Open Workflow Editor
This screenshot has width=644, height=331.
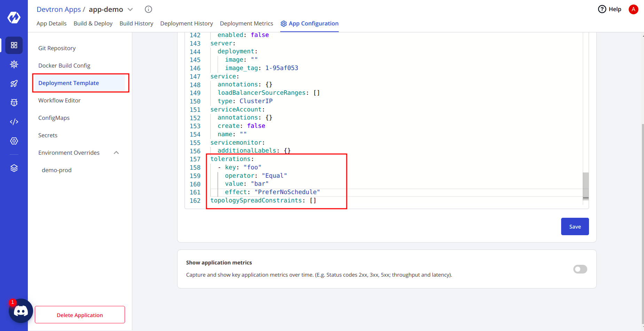60,100
